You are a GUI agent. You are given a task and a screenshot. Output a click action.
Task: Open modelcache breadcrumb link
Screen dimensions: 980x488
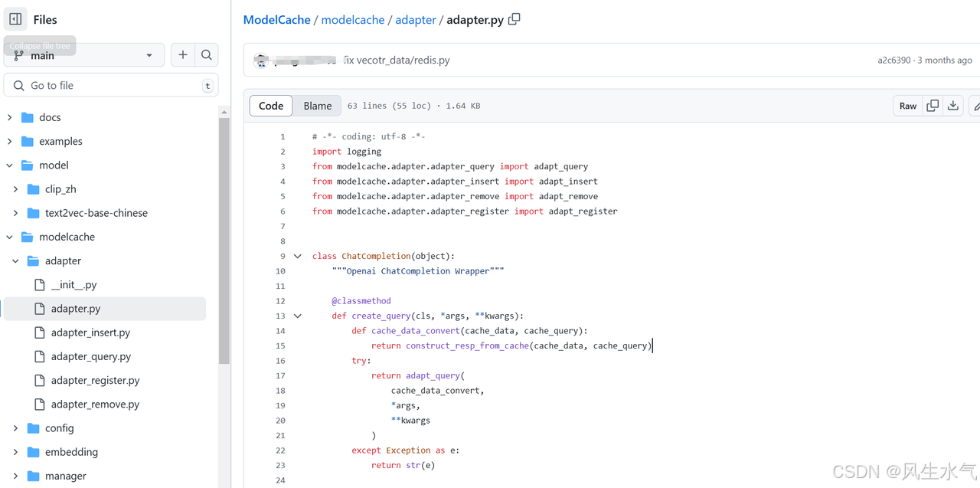pyautogui.click(x=353, y=20)
